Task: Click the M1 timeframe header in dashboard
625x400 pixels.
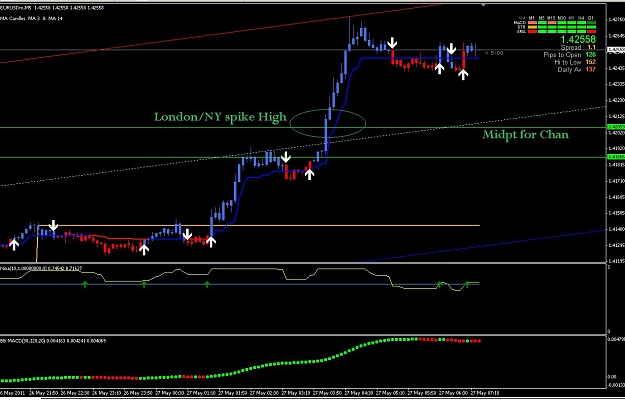Action: coord(532,18)
